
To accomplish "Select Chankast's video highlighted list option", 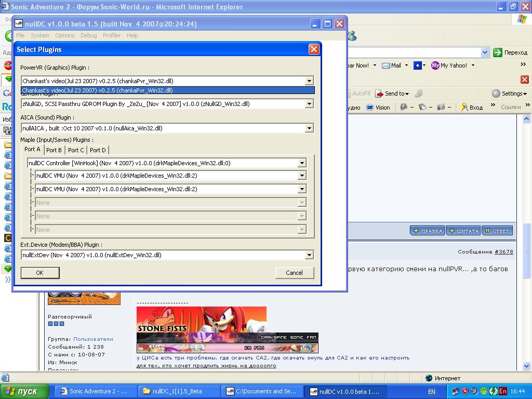I will [167, 90].
